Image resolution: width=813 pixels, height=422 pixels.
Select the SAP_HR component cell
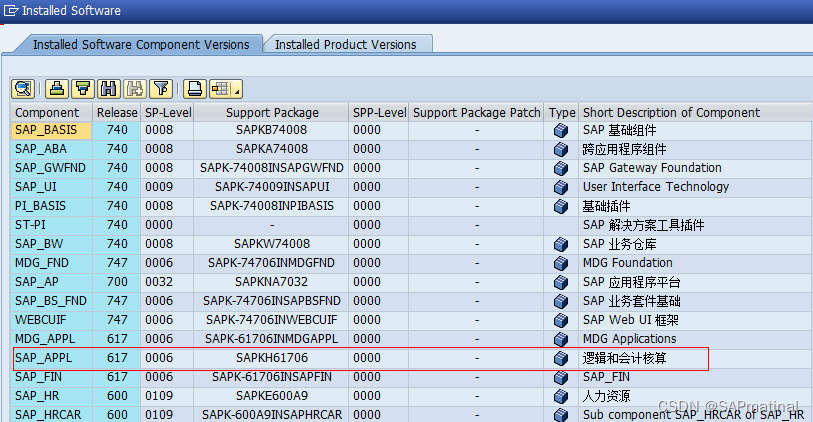[51, 396]
